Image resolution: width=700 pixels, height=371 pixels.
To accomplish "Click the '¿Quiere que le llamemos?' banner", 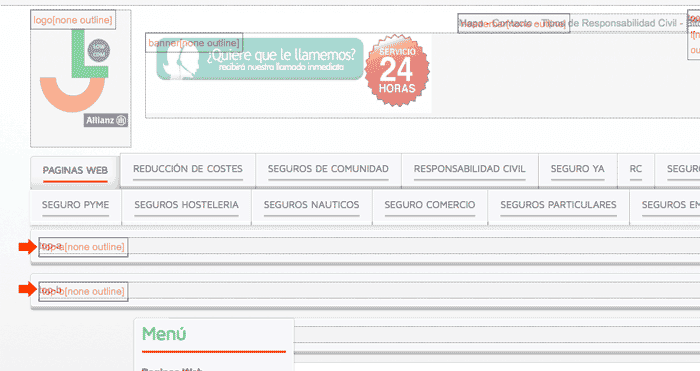I will click(260, 59).
